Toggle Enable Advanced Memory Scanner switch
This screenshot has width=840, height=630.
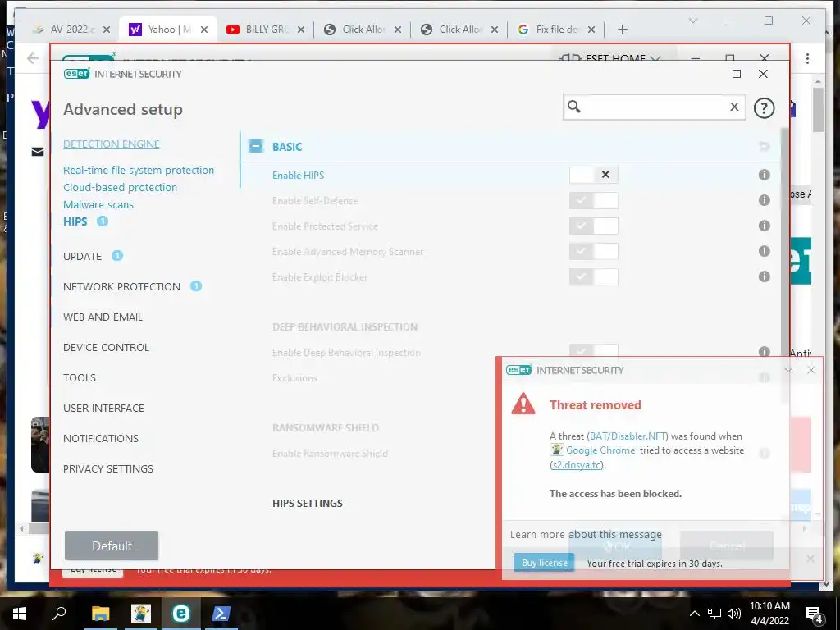click(594, 251)
